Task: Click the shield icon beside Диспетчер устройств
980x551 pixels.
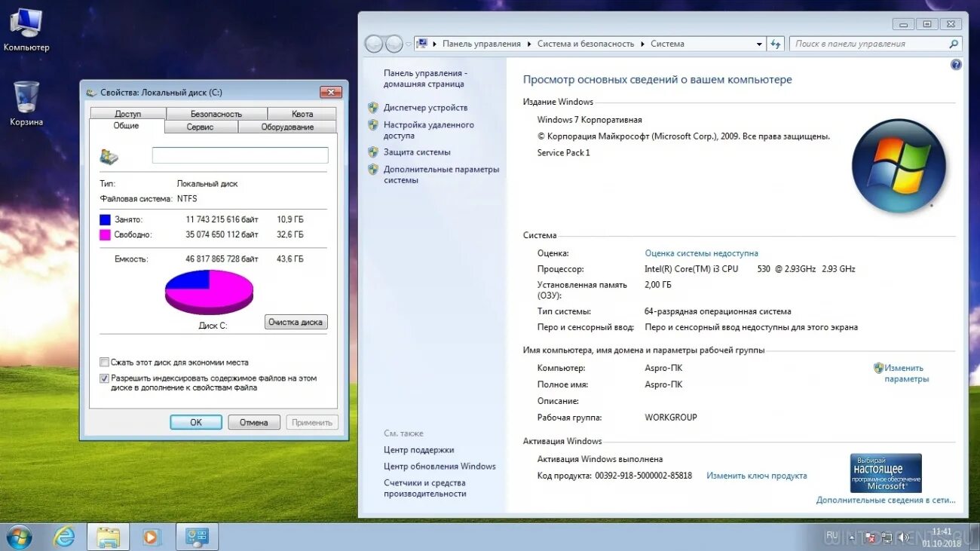Action: click(373, 108)
